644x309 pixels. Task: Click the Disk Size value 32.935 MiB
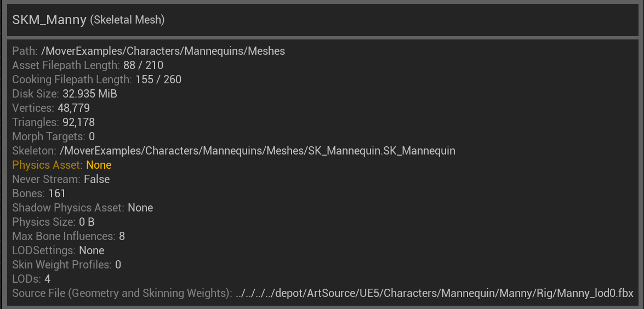(x=89, y=94)
